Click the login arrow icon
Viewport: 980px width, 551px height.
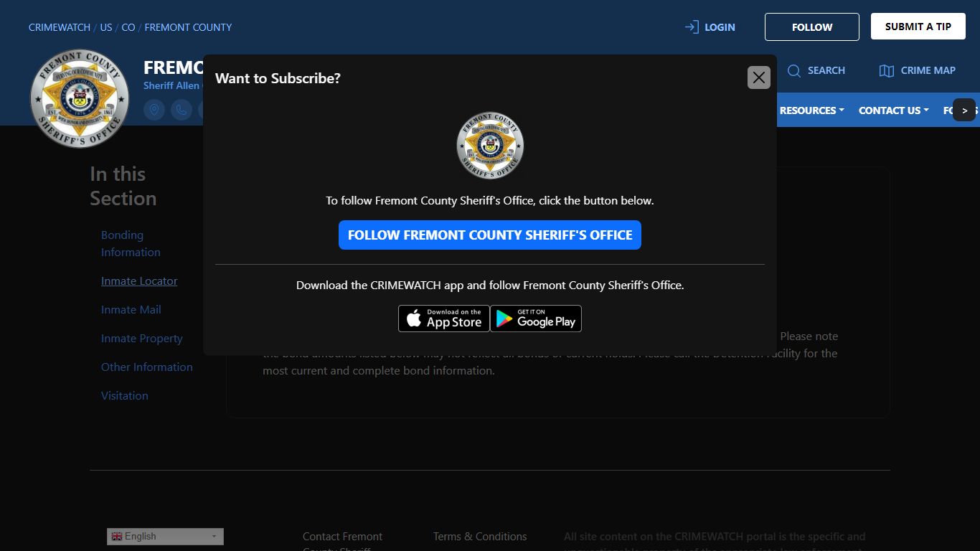click(692, 27)
